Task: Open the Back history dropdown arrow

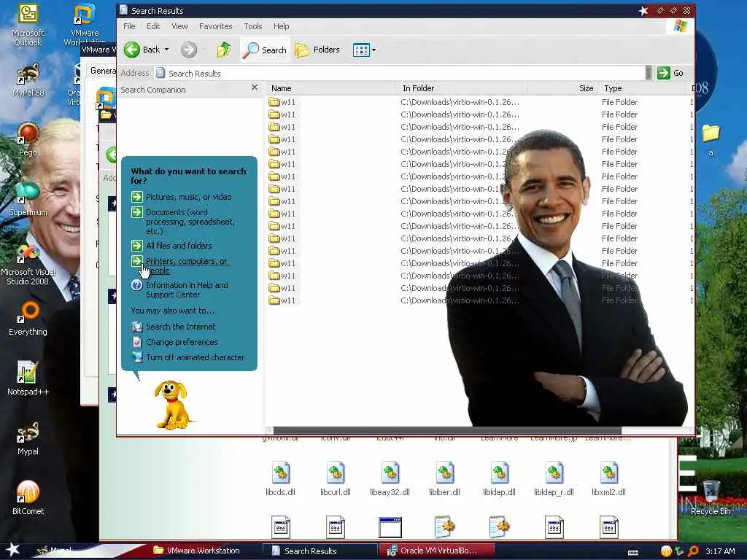Action: coord(167,50)
